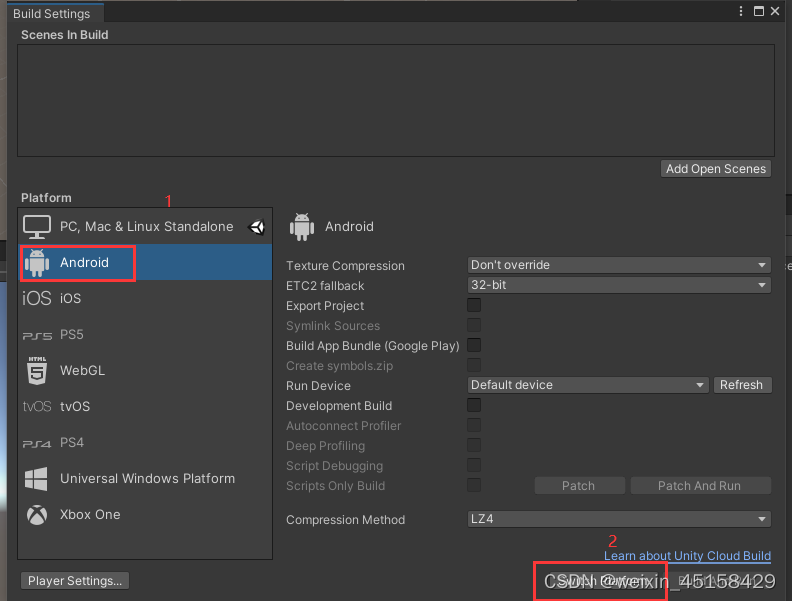Click the Android robot icon in platform list
792x601 pixels.
point(37,263)
